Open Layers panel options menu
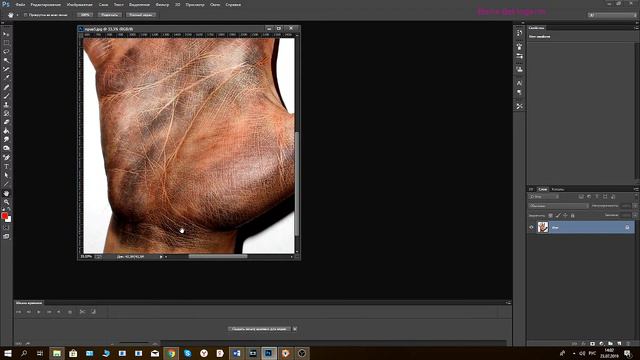 (x=636, y=189)
